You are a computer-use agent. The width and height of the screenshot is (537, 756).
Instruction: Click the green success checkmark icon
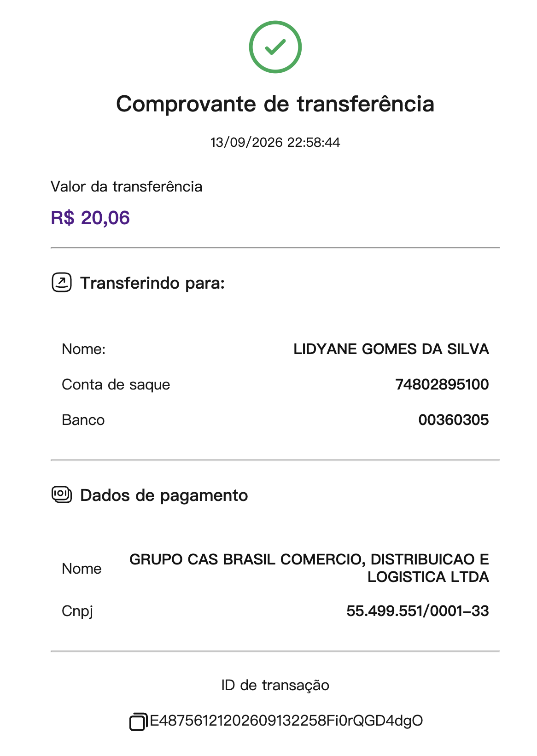point(275,47)
